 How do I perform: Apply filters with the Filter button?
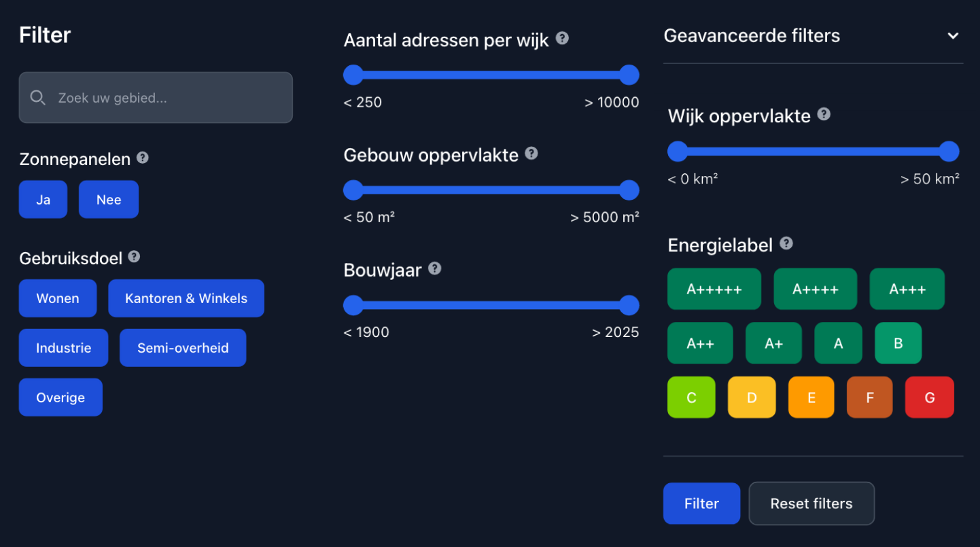click(701, 504)
